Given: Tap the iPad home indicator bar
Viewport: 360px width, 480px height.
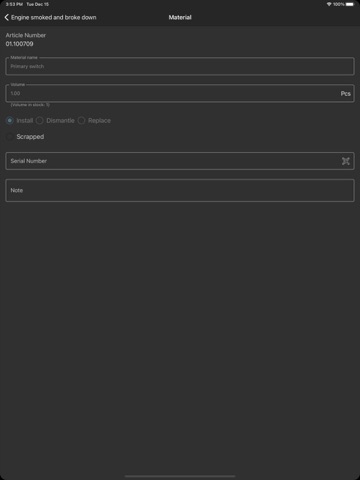Looking at the screenshot, I should click(x=180, y=476).
